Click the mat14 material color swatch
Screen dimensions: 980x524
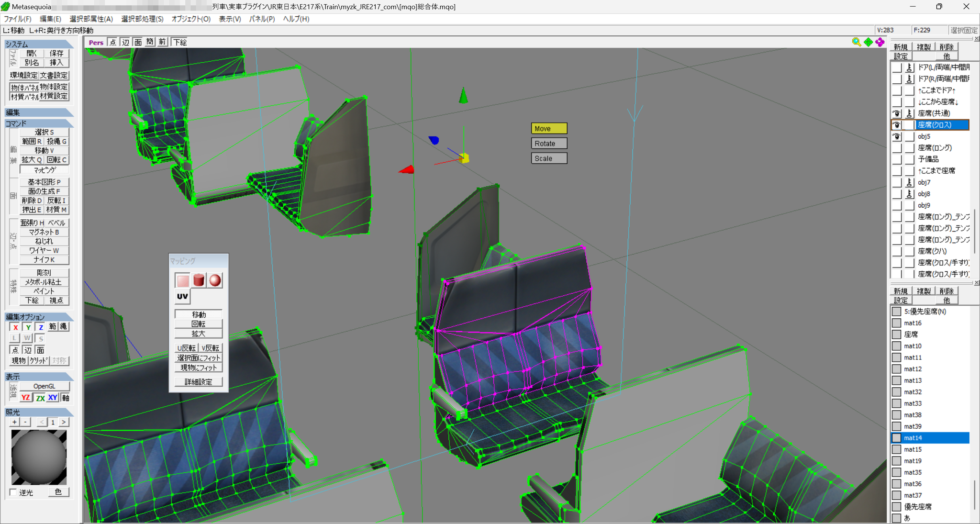[x=896, y=438]
